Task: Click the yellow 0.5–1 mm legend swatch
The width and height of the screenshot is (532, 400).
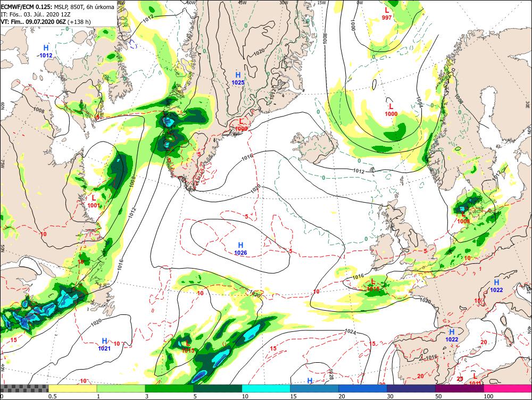Action: click(72, 388)
